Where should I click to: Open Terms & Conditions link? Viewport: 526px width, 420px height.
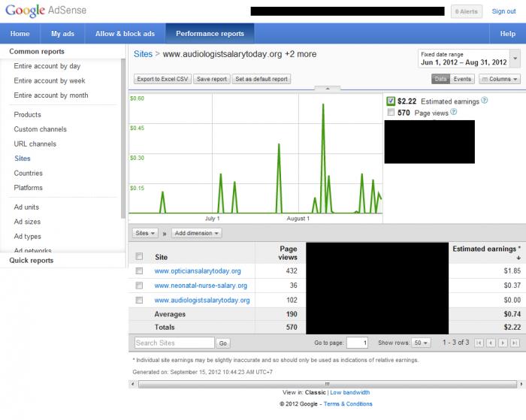[x=348, y=404]
